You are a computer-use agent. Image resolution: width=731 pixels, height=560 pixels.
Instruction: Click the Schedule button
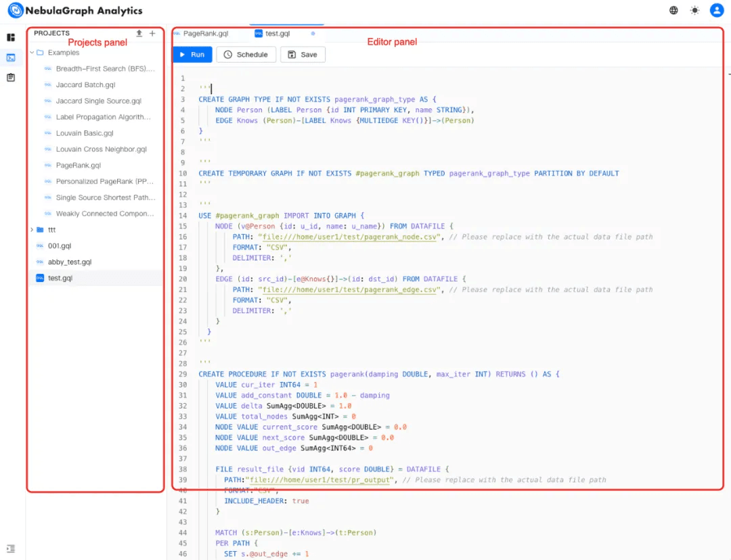pos(246,55)
